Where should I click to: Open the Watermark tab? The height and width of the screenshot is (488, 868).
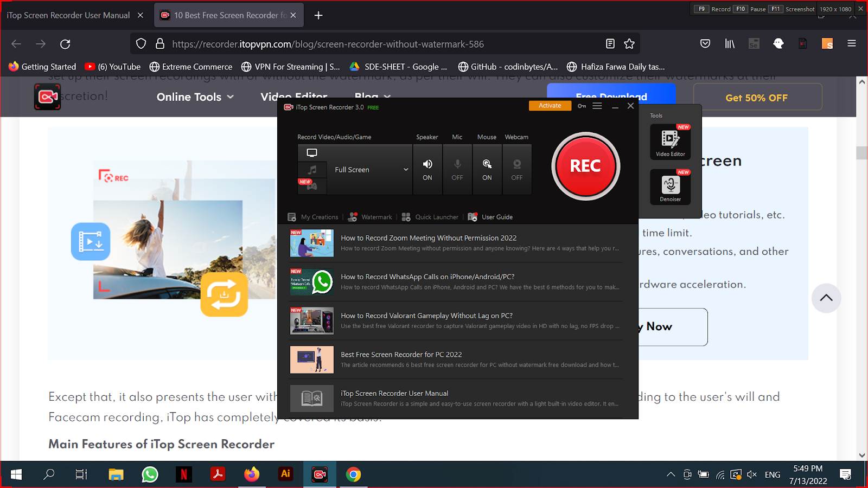[370, 217]
